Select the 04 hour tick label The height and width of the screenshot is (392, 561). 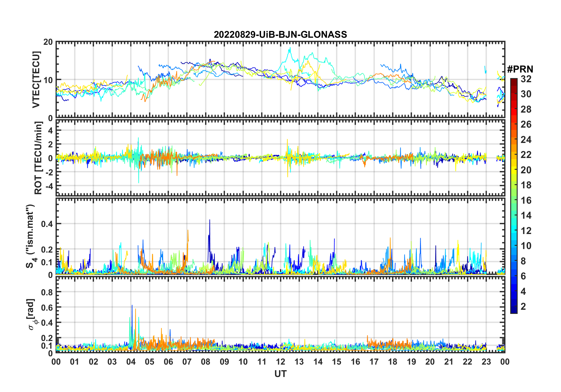(131, 362)
